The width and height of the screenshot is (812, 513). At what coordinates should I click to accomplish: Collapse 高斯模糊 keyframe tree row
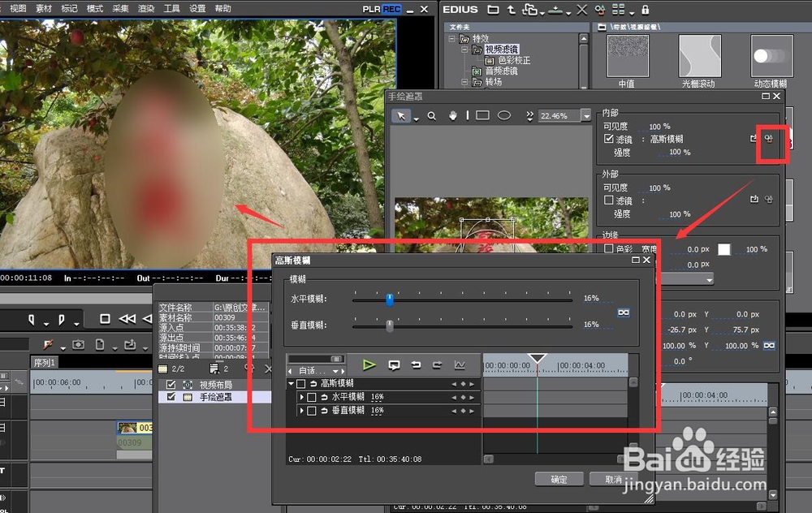pos(291,384)
